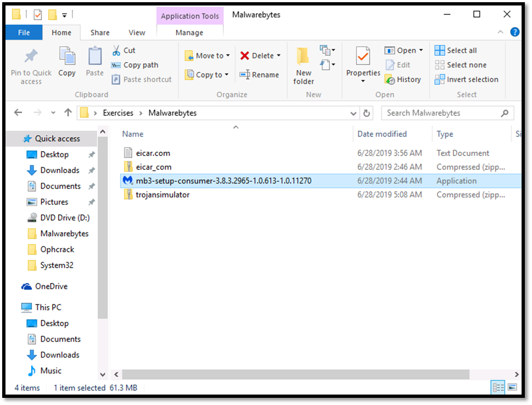Open the Manage tab
The width and height of the screenshot is (532, 405).
point(189,32)
